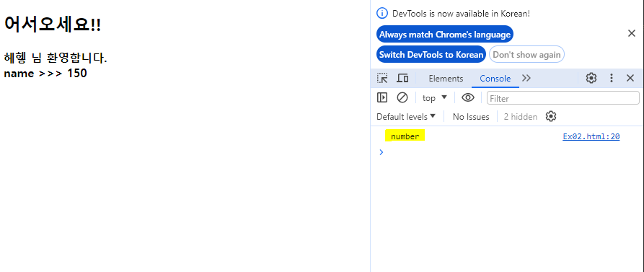The height and width of the screenshot is (272, 644).
Task: Show the console sidebar icon
Action: coord(382,97)
